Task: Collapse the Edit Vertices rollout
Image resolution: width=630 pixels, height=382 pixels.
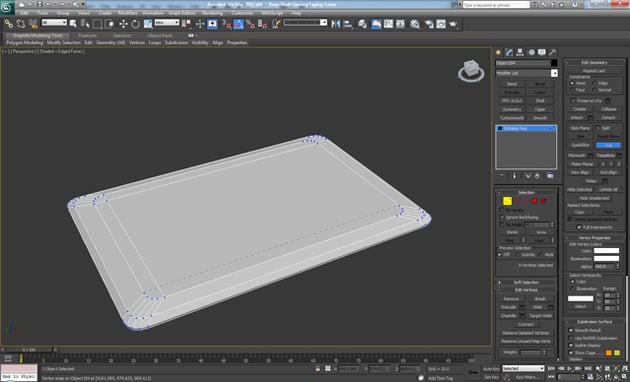Action: click(x=526, y=290)
